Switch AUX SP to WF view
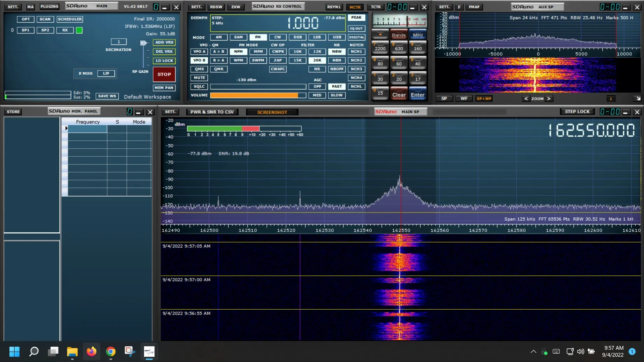 click(464, 99)
